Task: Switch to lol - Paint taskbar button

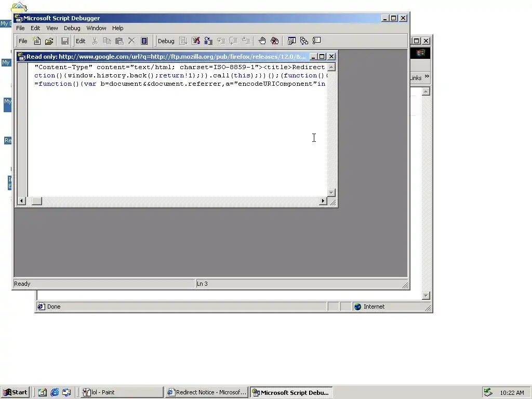Action: pos(122,393)
